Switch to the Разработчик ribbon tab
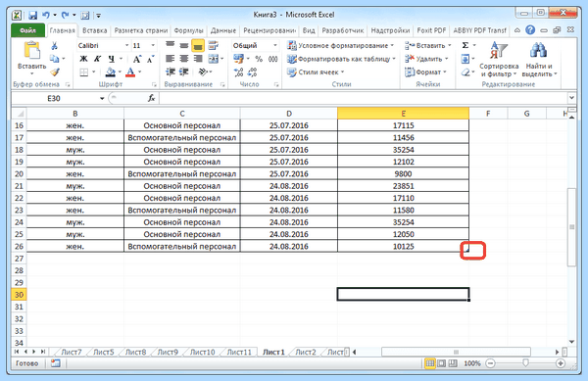Viewport: 588px width, 381px height. coord(343,30)
